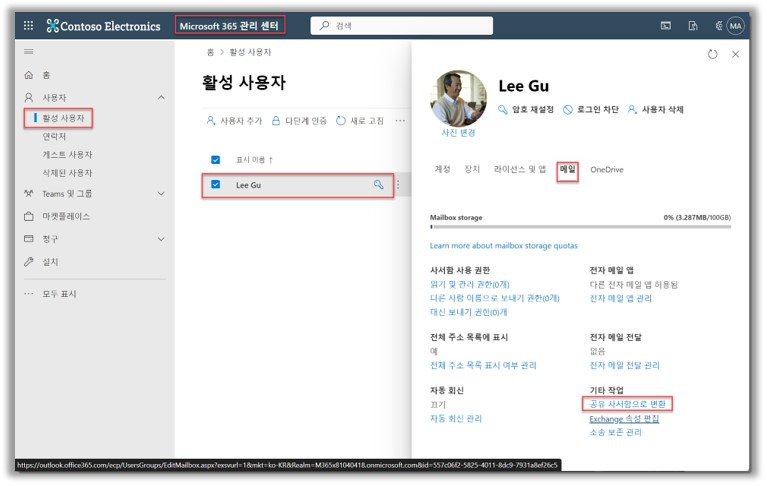
Task: Select 활성 사용자 in the sidebar
Action: pyautogui.click(x=63, y=118)
